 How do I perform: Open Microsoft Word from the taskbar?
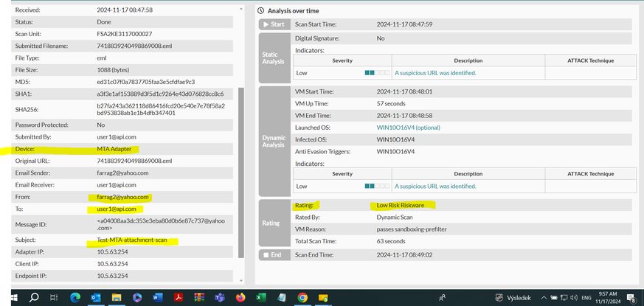coord(158,297)
